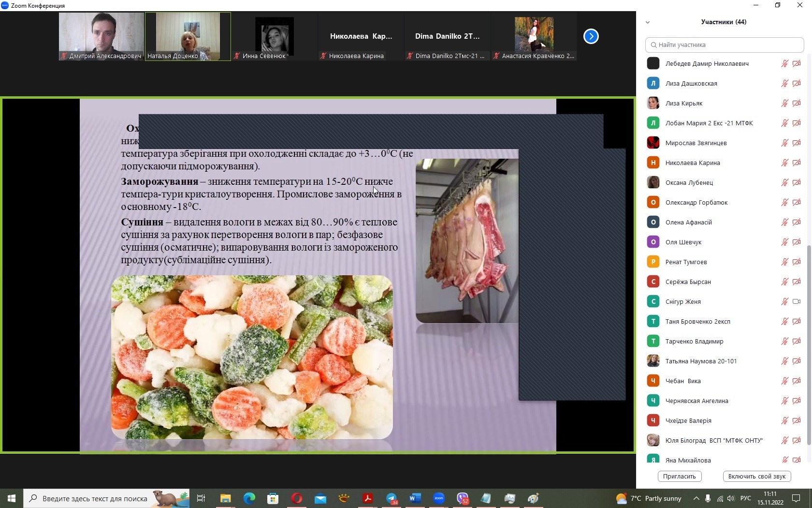Open Task View on taskbar

(202, 498)
